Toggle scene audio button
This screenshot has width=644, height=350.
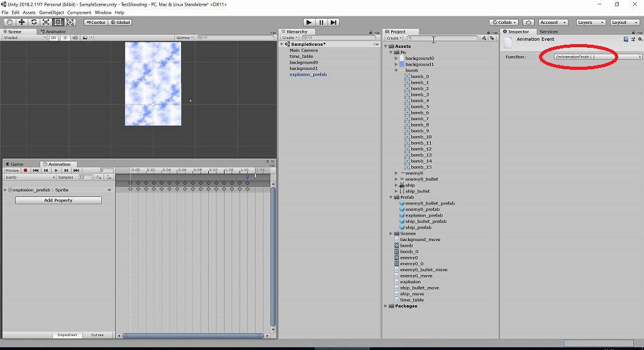pyautogui.click(x=75, y=37)
